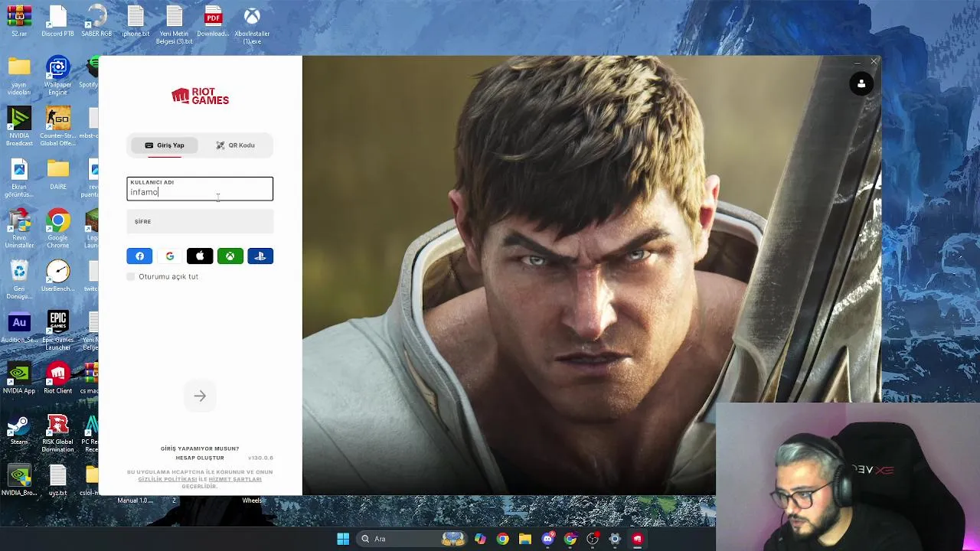
Task: Select the Ekran görüntüsü image file
Action: (x=19, y=178)
